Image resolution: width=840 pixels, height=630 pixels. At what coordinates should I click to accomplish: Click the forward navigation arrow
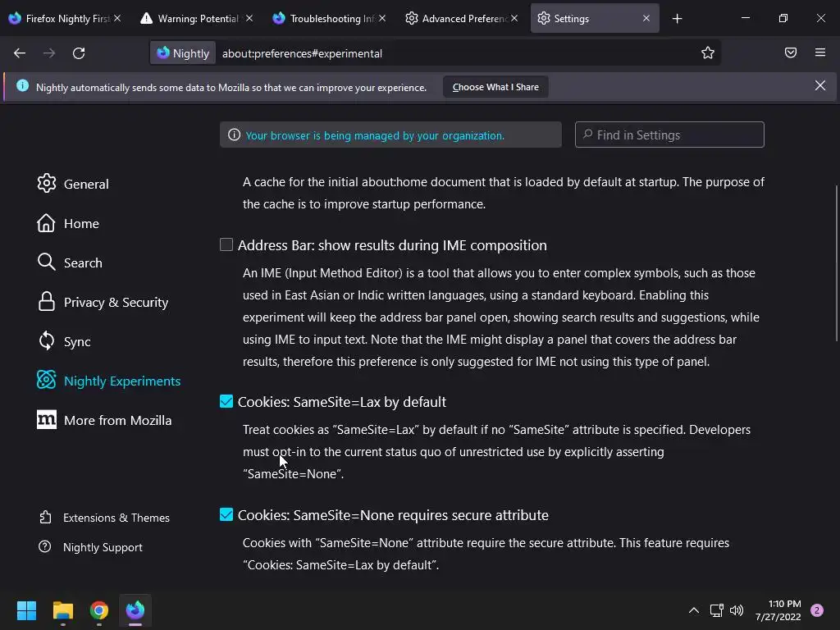(x=49, y=53)
